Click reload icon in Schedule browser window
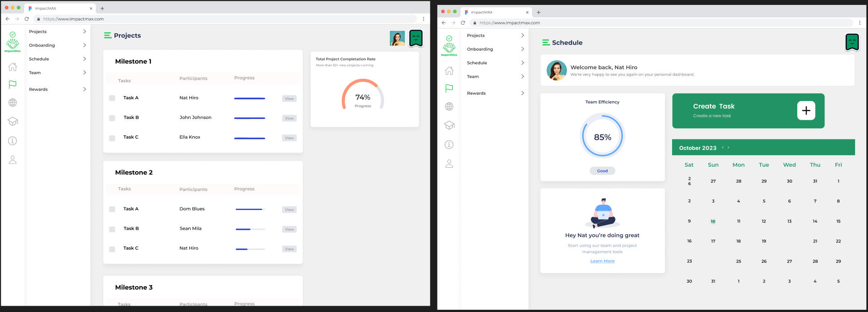This screenshot has height=312, width=868. pos(463,23)
